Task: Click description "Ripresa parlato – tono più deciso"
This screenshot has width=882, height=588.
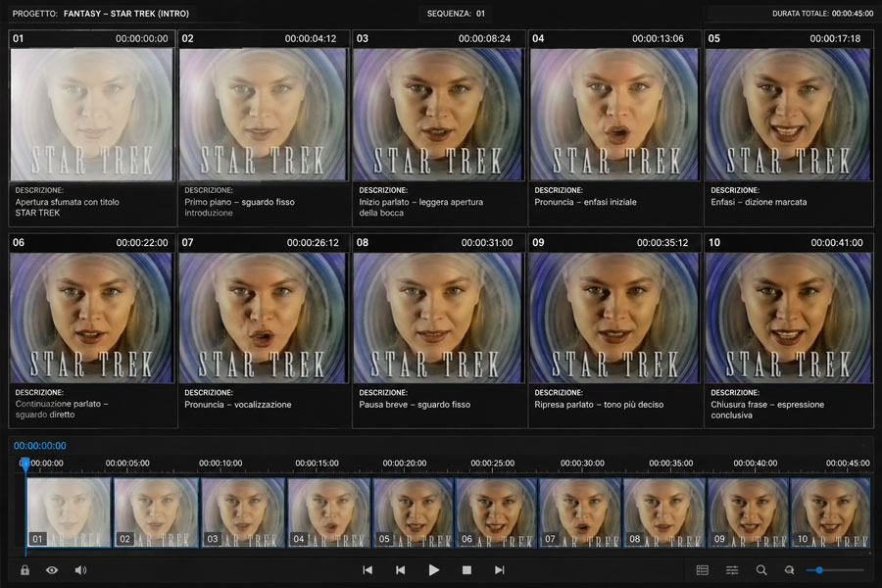Action: 599,405
